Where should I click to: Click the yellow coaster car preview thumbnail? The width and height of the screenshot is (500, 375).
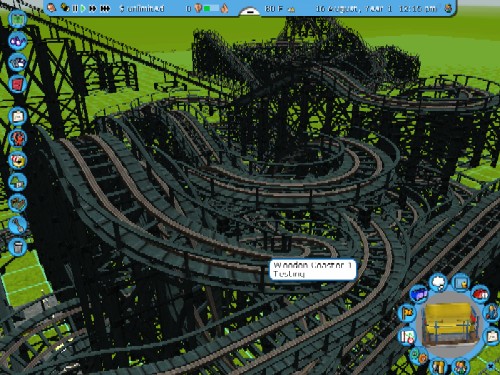coord(450,323)
